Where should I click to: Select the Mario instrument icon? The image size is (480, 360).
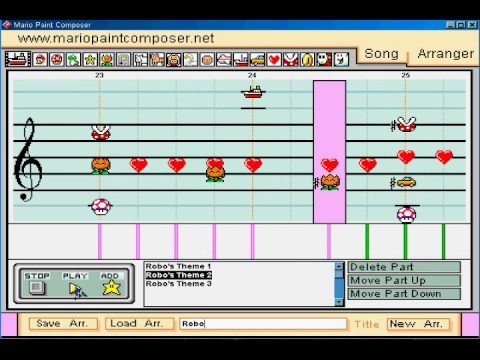40,60
